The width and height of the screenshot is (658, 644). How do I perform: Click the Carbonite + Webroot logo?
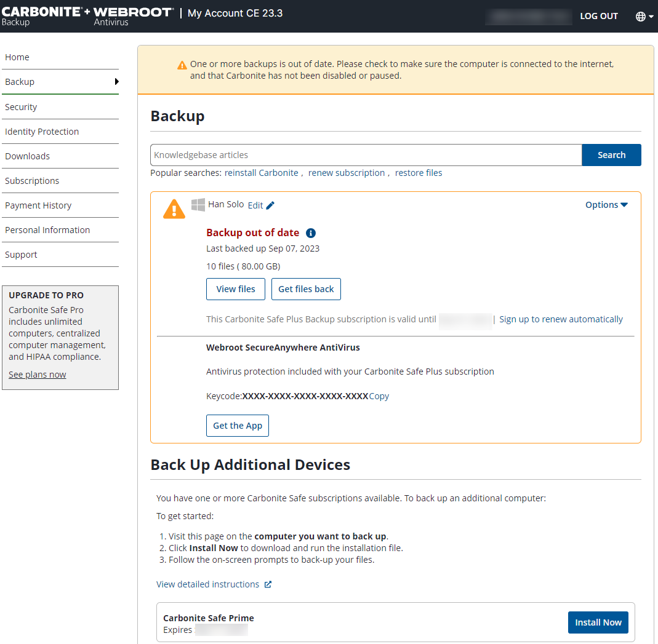pyautogui.click(x=87, y=16)
